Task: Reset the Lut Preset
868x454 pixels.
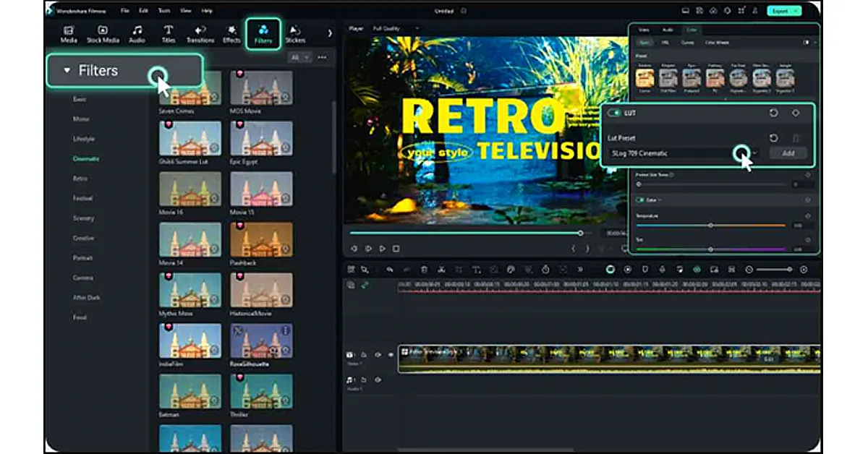Action: pyautogui.click(x=773, y=137)
